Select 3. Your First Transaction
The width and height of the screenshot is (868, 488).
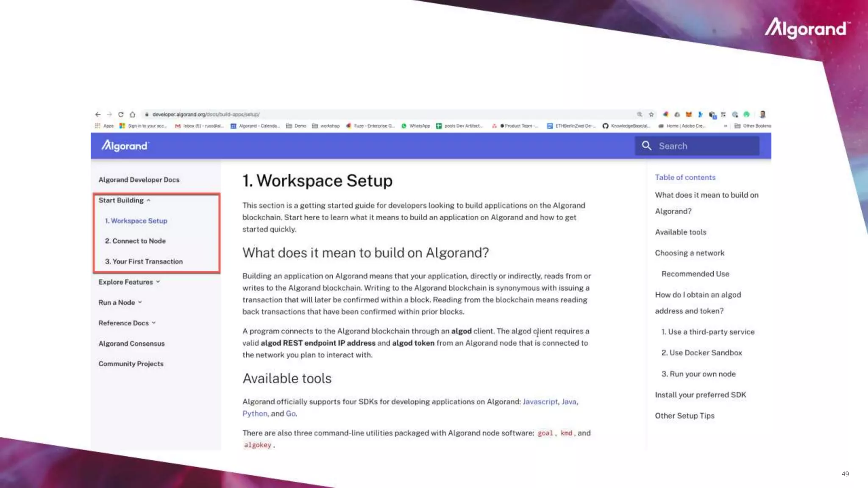pyautogui.click(x=144, y=262)
